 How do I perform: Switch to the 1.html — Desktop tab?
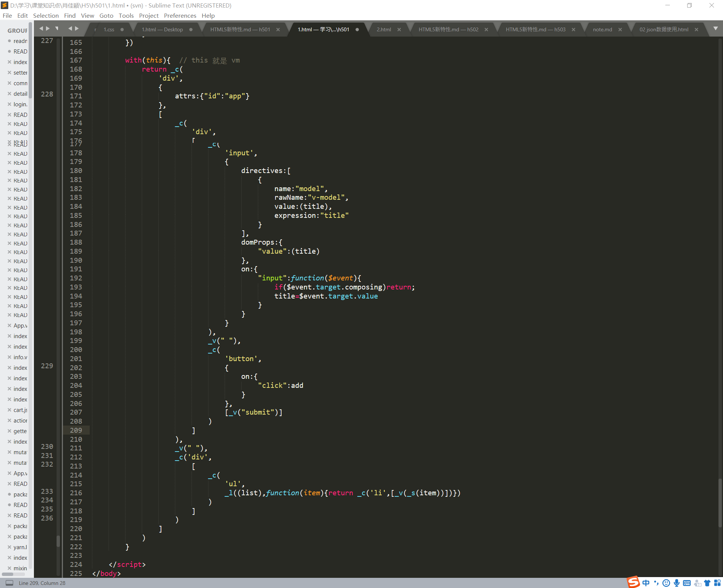click(162, 29)
